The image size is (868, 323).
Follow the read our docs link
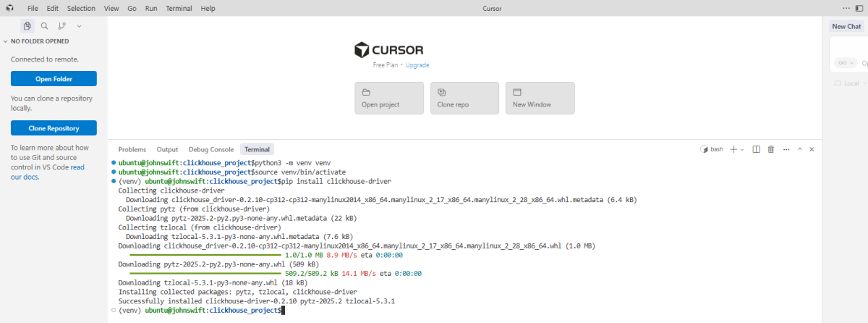point(47,172)
